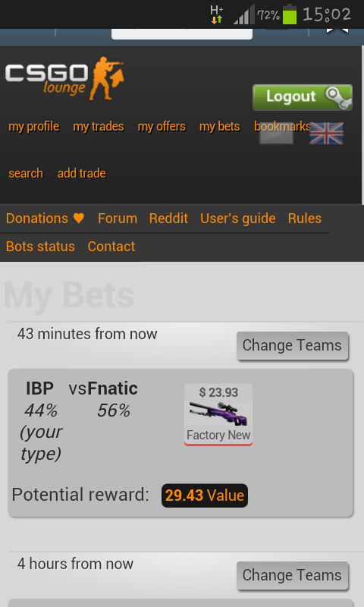
Task: Go to my trades
Action: click(99, 127)
